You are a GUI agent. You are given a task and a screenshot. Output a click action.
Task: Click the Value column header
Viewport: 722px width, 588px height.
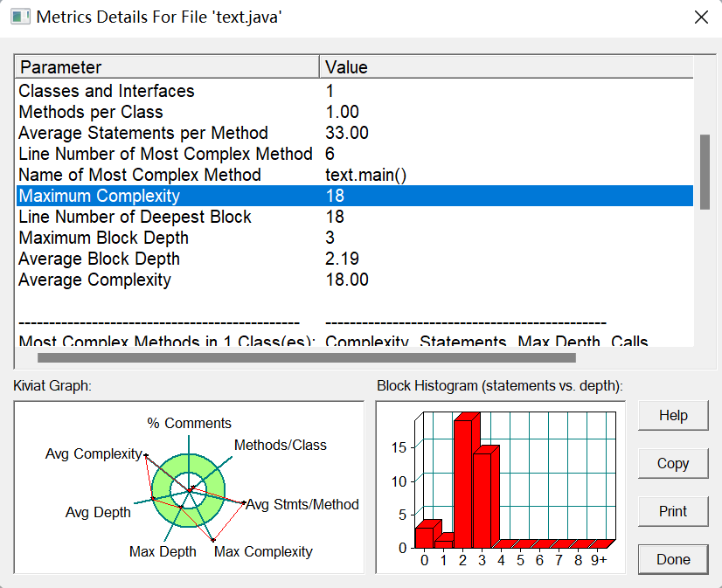506,67
